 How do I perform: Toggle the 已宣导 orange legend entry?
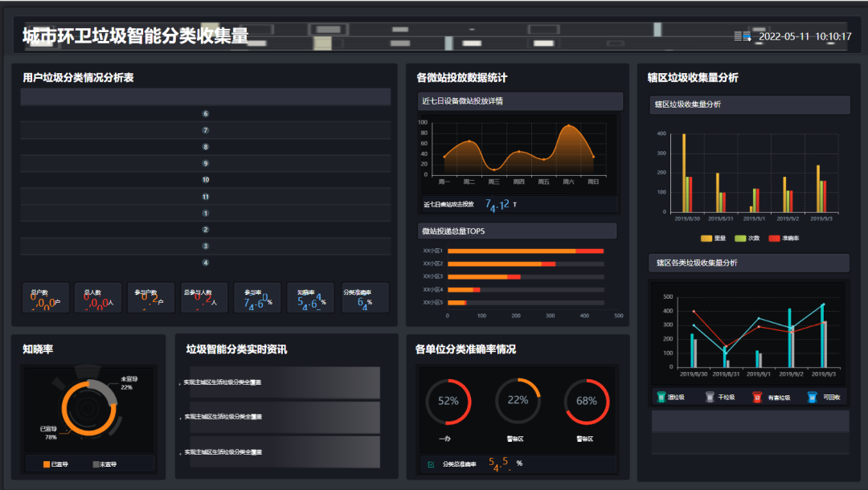point(55,464)
